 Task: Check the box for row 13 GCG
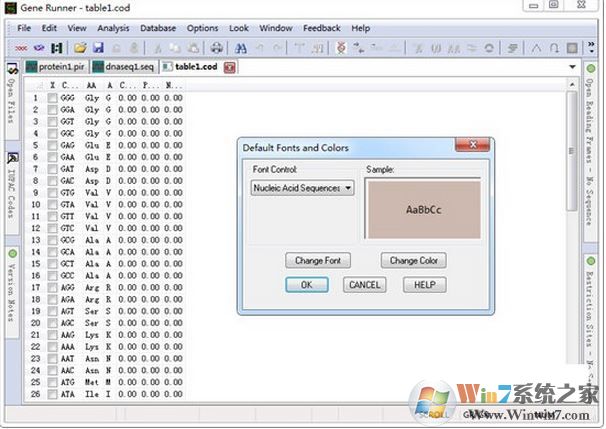[52, 240]
